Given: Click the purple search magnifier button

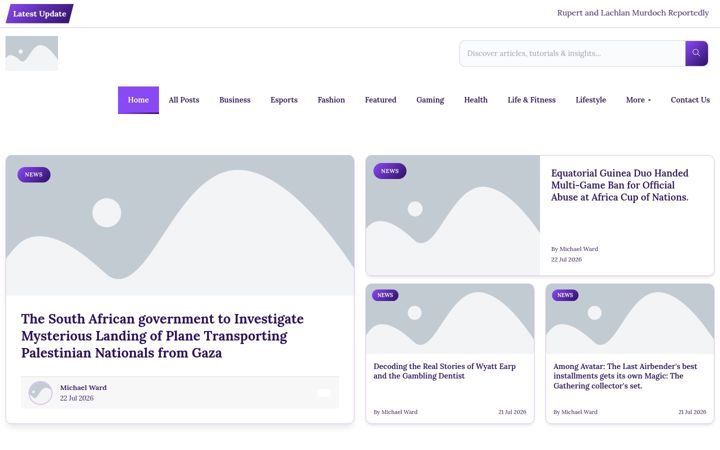Looking at the screenshot, I should point(696,53).
